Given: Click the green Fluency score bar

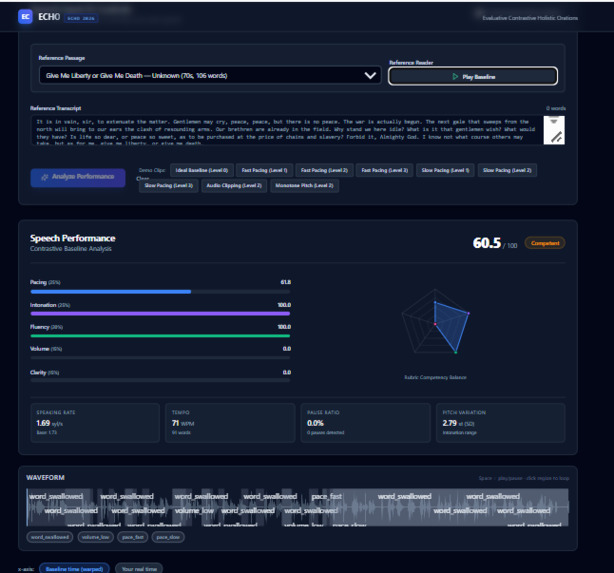Looking at the screenshot, I should pos(160,336).
